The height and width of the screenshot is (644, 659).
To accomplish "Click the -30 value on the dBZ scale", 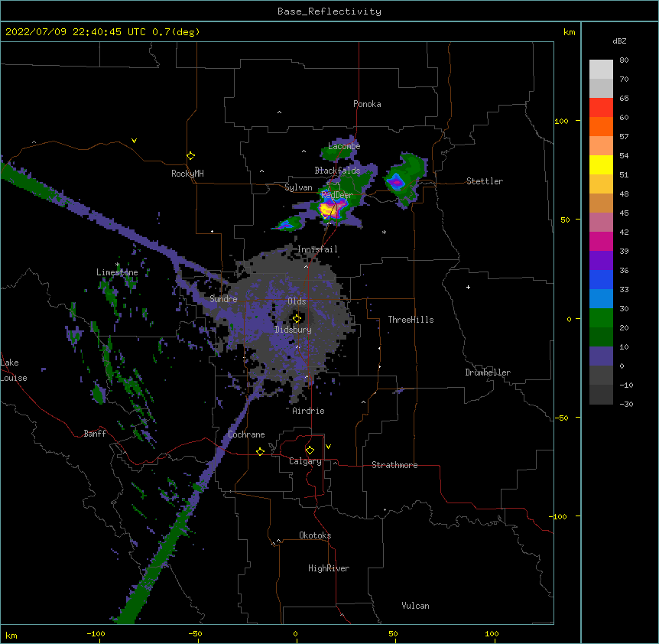I will coord(626,405).
